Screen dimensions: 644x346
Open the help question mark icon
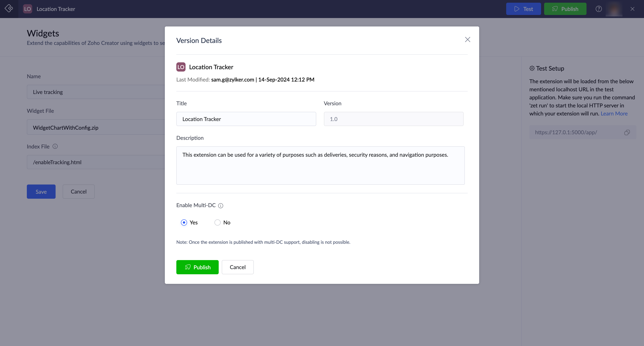pos(599,9)
